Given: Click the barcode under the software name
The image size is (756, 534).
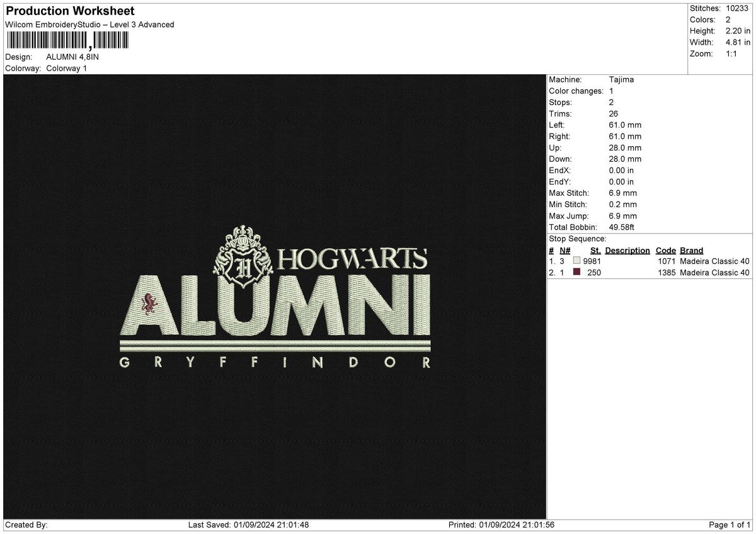Looking at the screenshot, I should click(67, 41).
